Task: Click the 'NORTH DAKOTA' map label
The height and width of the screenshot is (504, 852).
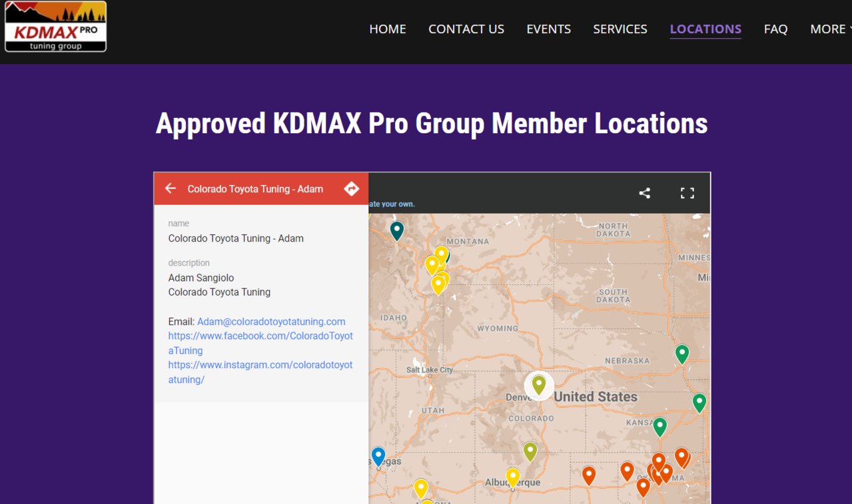Action: (613, 230)
